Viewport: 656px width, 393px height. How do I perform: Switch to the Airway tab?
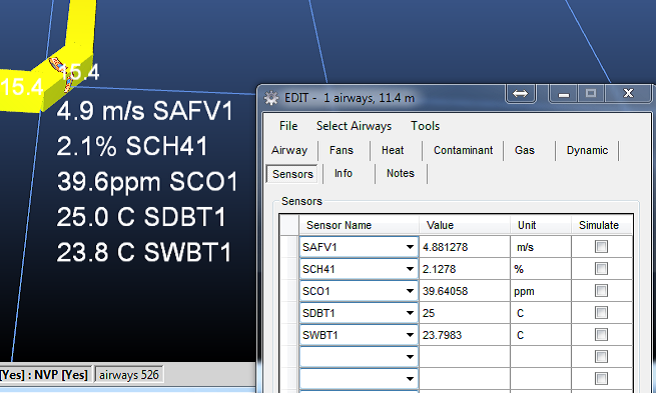tap(289, 150)
